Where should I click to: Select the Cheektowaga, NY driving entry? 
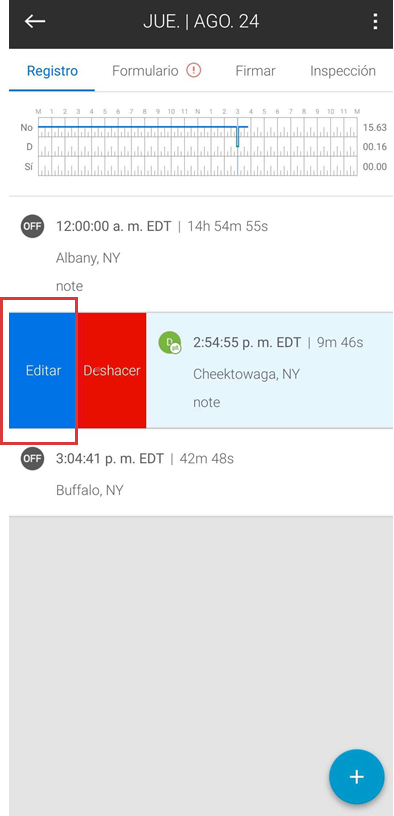coord(270,371)
